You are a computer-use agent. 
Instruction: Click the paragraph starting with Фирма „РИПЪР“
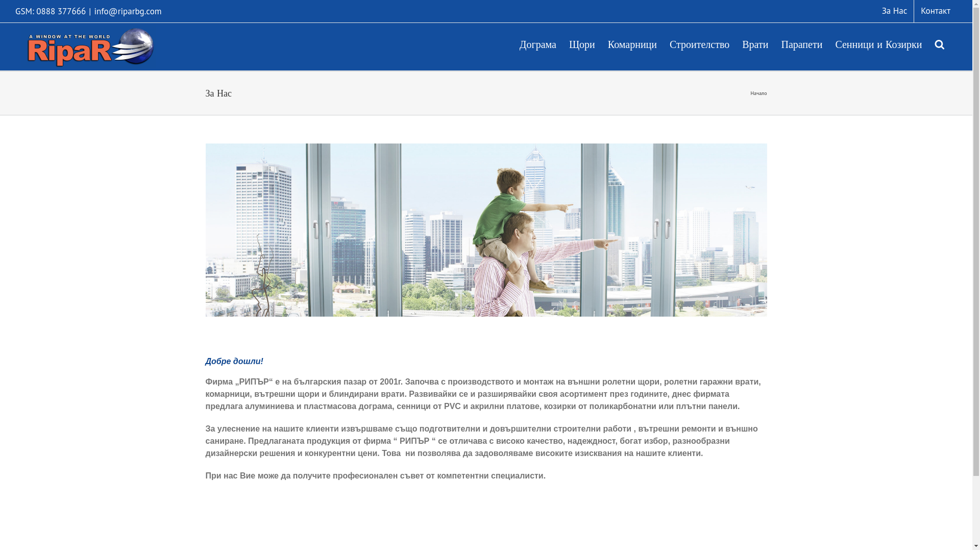pyautogui.click(x=483, y=394)
